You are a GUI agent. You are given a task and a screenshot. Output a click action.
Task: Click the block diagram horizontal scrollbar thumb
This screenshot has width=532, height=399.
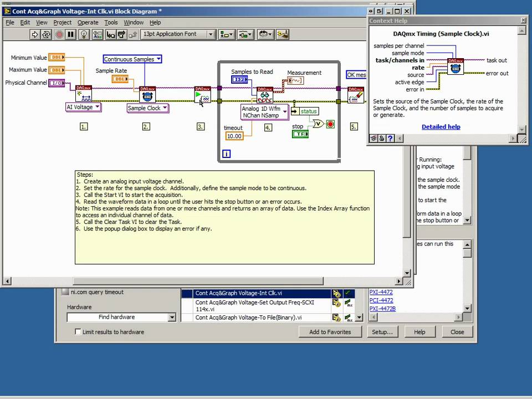tap(198, 281)
